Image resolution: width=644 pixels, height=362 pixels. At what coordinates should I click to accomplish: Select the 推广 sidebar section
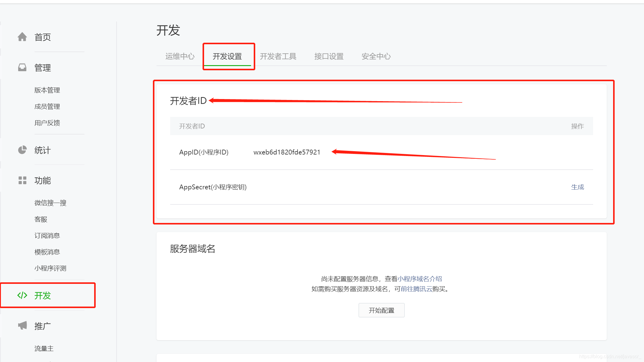[x=42, y=326]
